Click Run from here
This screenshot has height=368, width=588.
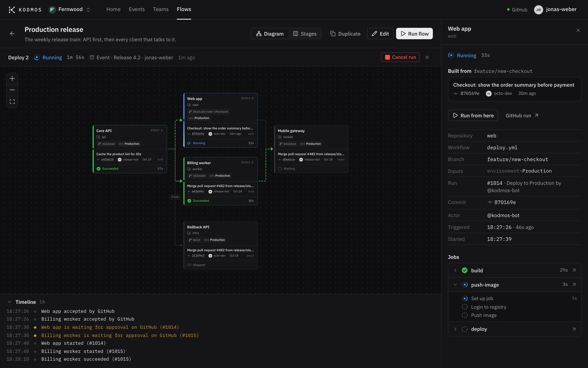pyautogui.click(x=473, y=115)
